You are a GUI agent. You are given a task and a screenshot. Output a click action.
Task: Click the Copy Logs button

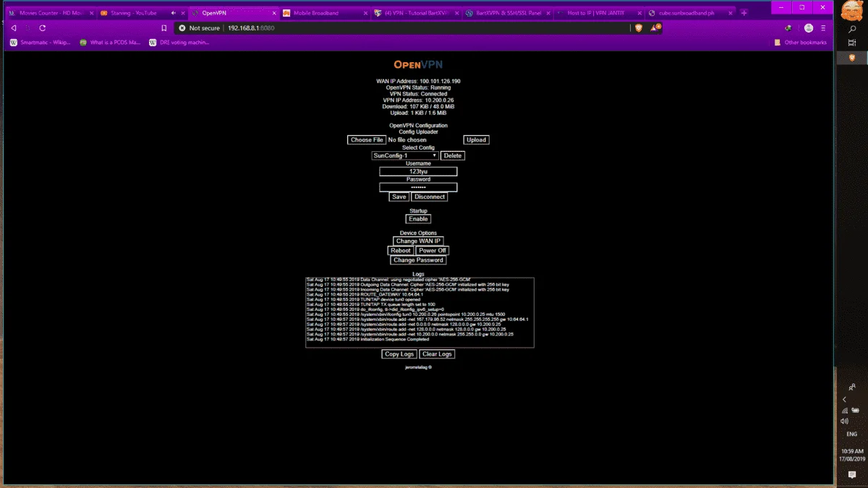pos(399,354)
